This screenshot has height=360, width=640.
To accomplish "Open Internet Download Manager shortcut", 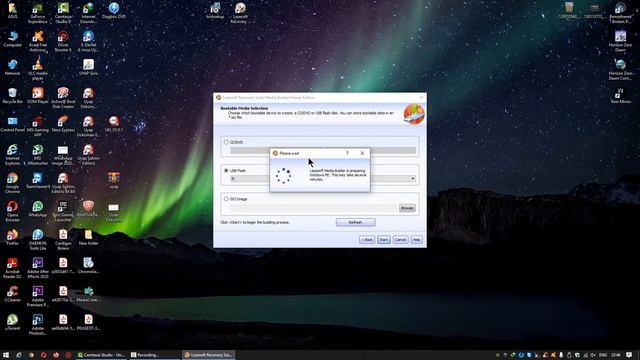I will (89, 13).
